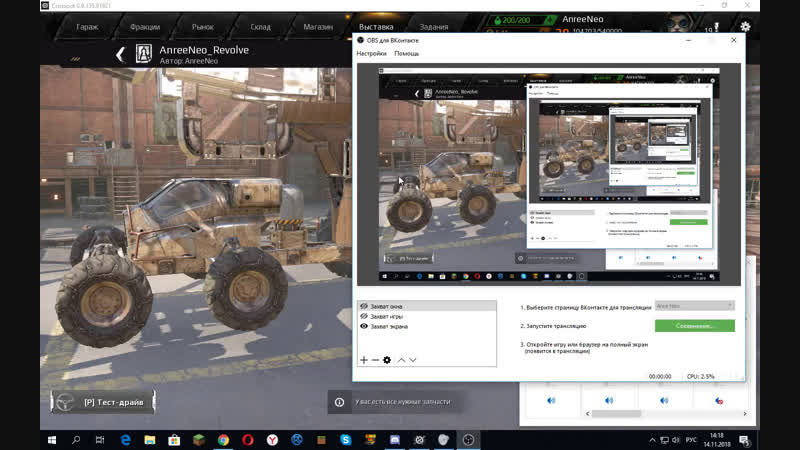Move selected source down in list
The width and height of the screenshot is (800, 450).
pyautogui.click(x=413, y=360)
